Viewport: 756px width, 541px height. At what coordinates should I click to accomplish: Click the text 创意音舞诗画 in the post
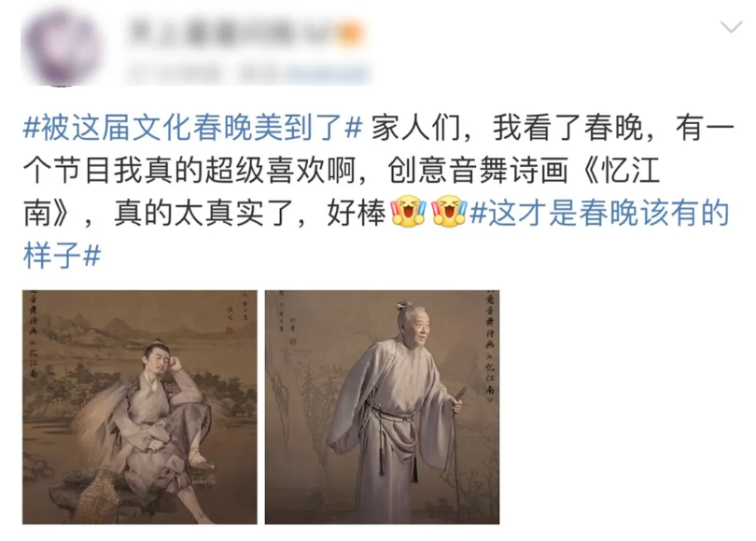click(477, 171)
